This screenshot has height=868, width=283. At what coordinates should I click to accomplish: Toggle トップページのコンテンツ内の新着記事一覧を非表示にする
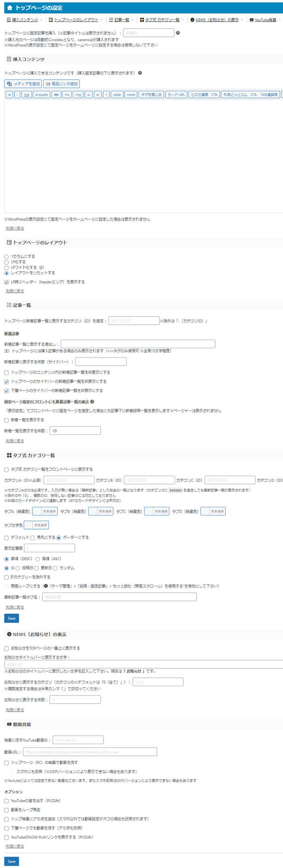[6, 372]
